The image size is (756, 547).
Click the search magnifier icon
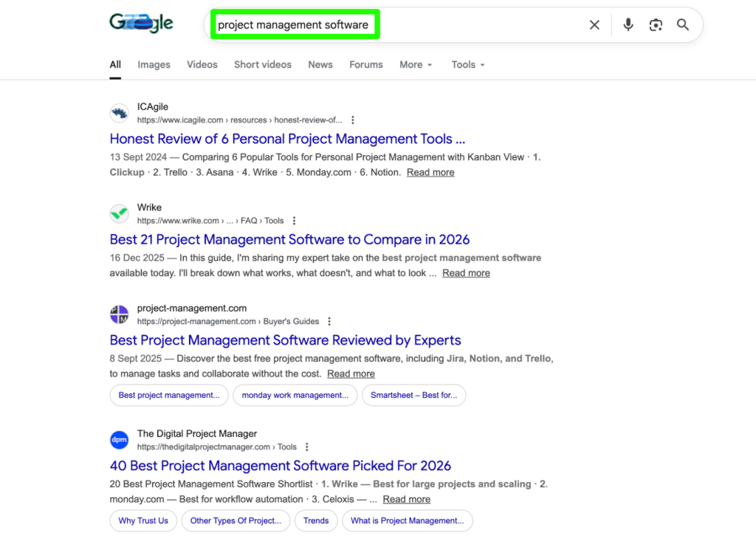click(x=682, y=24)
